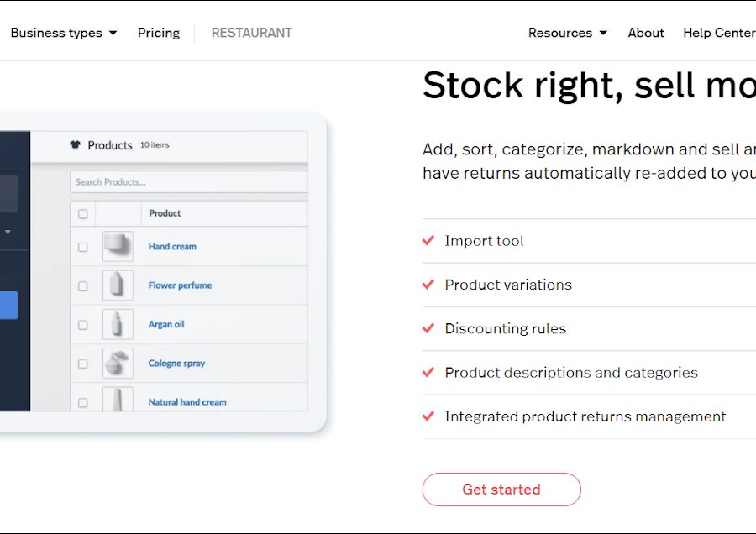Go to the About page
756x534 pixels.
[x=646, y=33]
